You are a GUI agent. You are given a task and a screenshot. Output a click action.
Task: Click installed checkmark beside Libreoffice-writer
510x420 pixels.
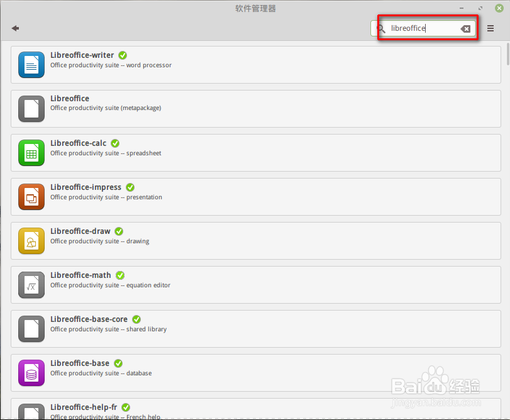[x=123, y=55]
